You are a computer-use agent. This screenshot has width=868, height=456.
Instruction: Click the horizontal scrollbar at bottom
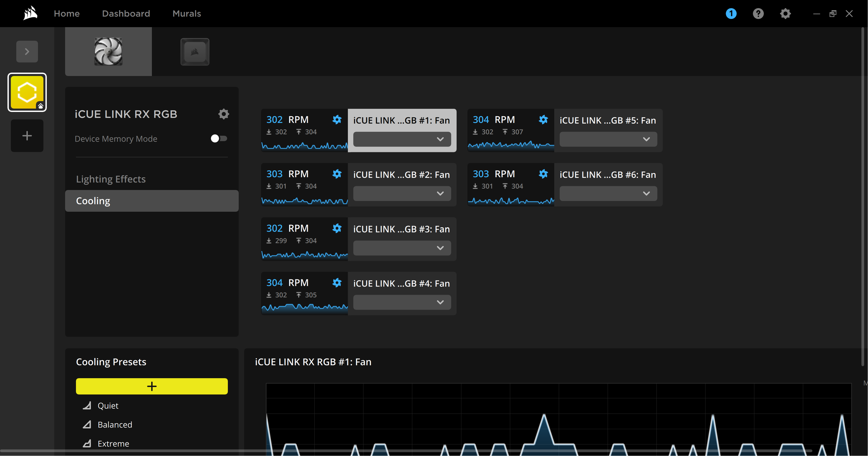407,451
